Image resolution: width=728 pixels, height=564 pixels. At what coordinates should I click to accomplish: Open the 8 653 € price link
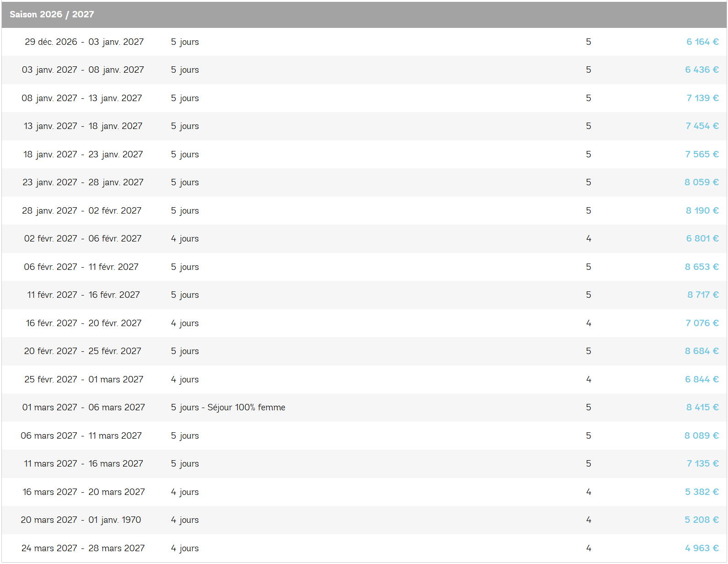click(x=702, y=267)
